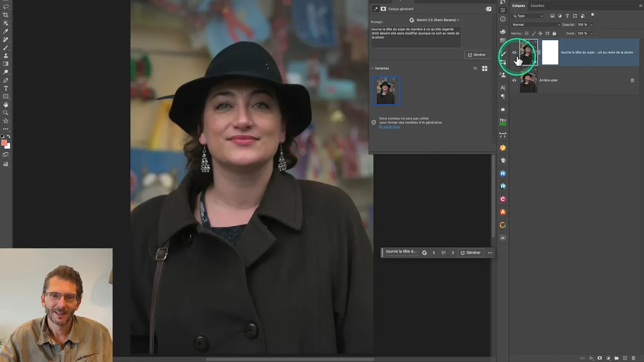Pick the Clone Stamp tool
The image size is (644, 362).
pos(6,56)
